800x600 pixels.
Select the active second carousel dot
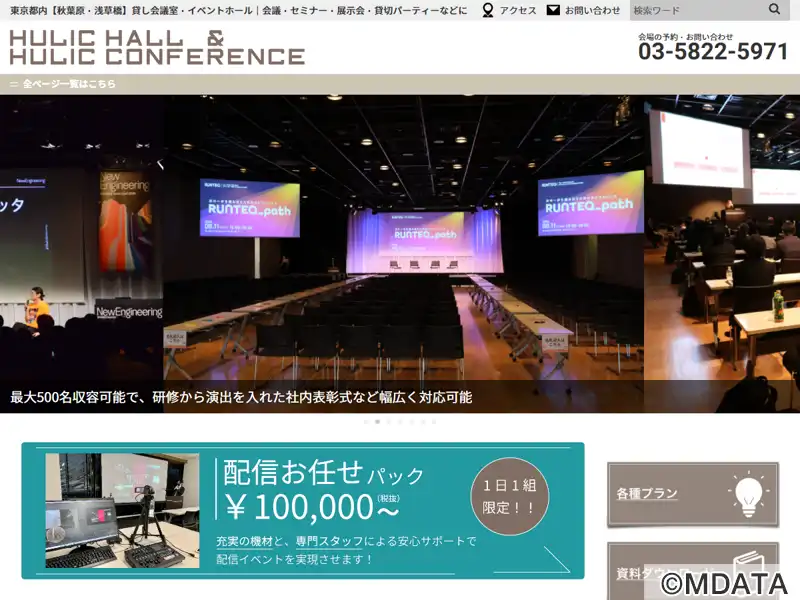pyautogui.click(x=377, y=422)
